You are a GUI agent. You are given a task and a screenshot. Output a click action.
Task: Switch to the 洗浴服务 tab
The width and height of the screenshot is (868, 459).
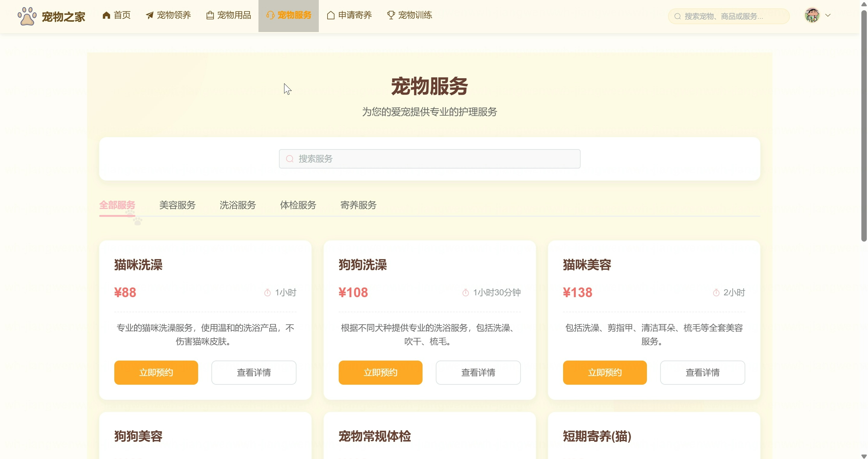pos(238,205)
